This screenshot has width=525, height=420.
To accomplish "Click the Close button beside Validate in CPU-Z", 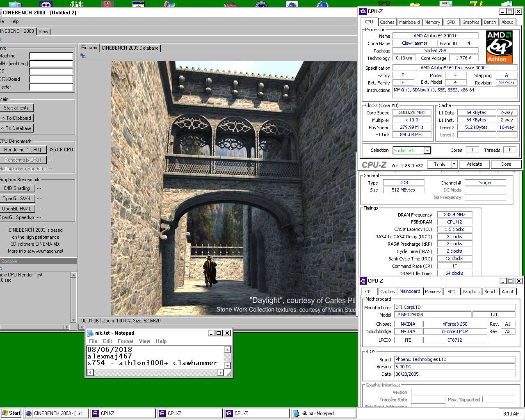I will pyautogui.click(x=506, y=164).
